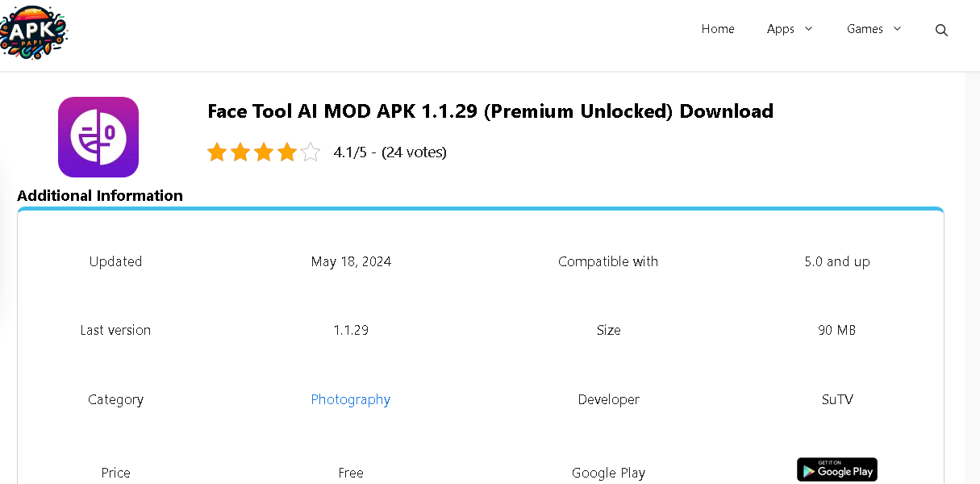Go to the Home menu item
The image size is (980, 484).
[718, 29]
